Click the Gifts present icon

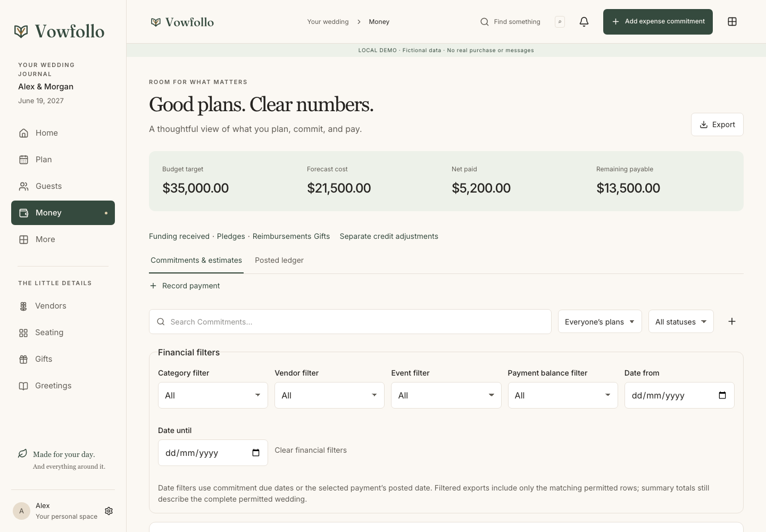23,359
